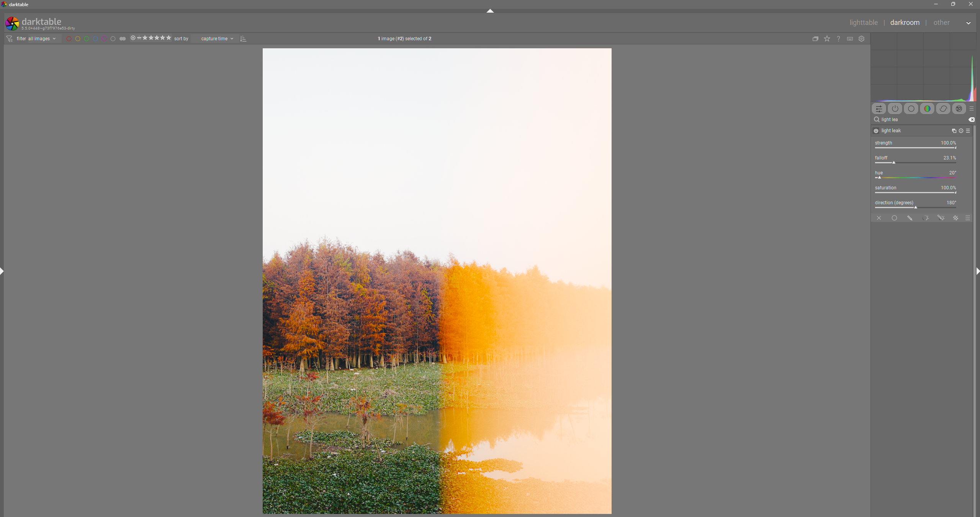Clear the module search text
The width and height of the screenshot is (980, 517).
click(972, 120)
